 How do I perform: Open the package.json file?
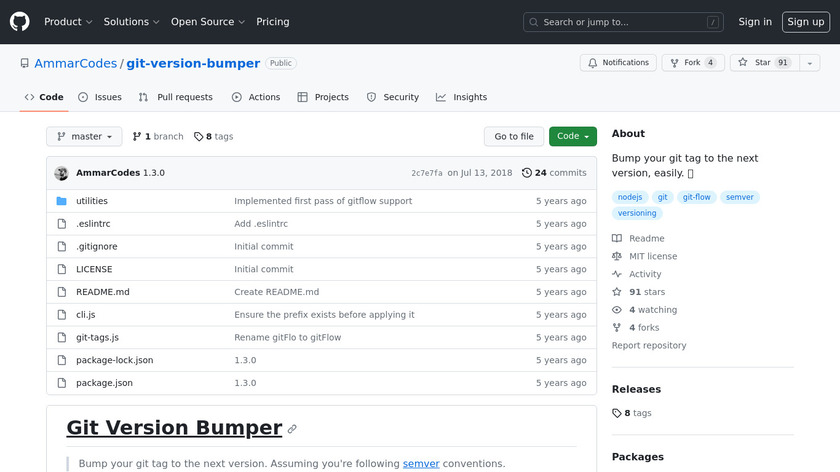coord(104,383)
